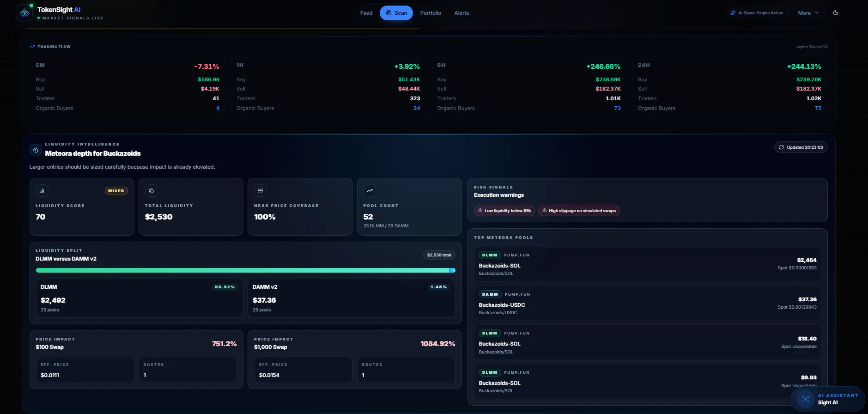The height and width of the screenshot is (414, 868).
Task: Click the Market Signals Live status text
Action: point(73,18)
